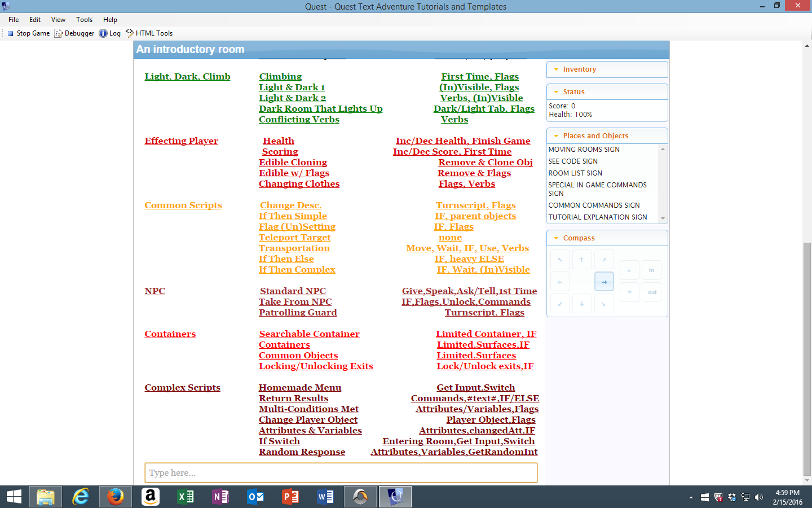Open File Explorer from the taskbar
This screenshot has height=508, width=812.
click(46, 497)
